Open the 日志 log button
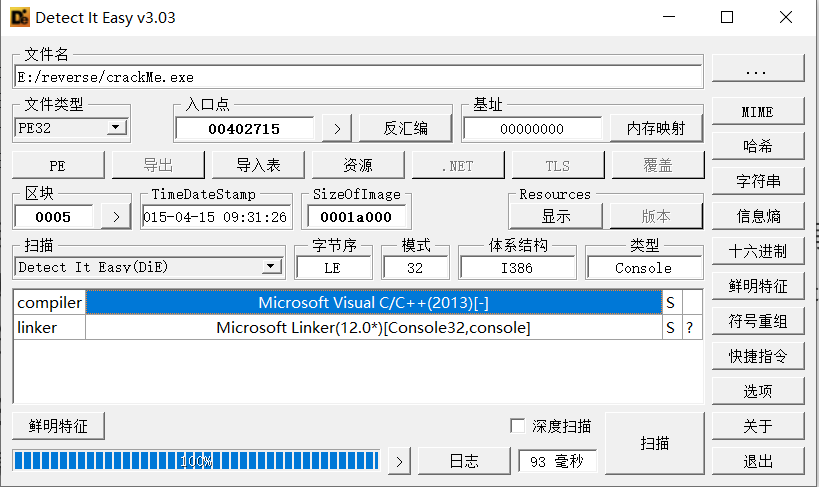This screenshot has width=819, height=487. [464, 461]
